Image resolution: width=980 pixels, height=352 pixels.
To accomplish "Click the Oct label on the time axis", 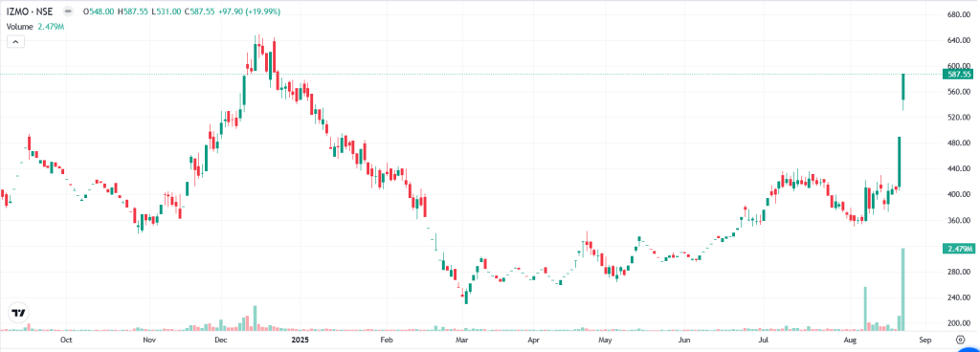I will [66, 341].
